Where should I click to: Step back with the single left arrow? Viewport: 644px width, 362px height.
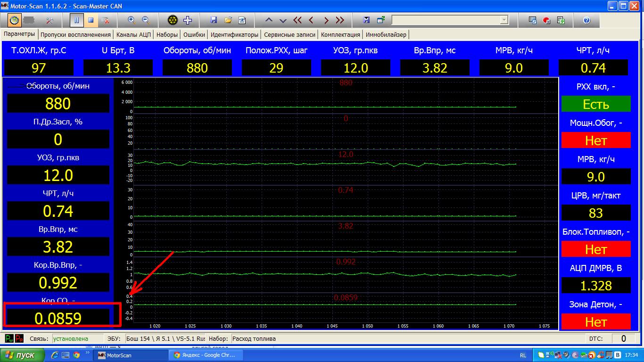point(311,20)
